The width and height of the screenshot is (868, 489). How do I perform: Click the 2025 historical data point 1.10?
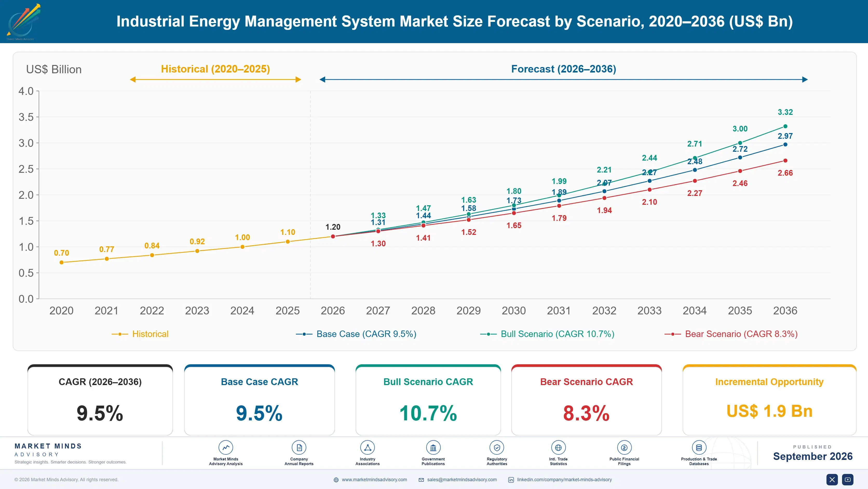tap(288, 242)
